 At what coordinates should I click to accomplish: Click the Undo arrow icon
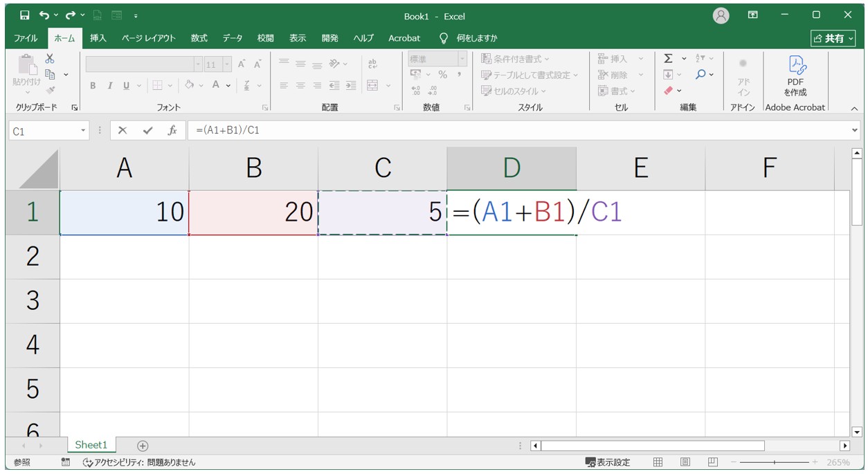click(44, 15)
